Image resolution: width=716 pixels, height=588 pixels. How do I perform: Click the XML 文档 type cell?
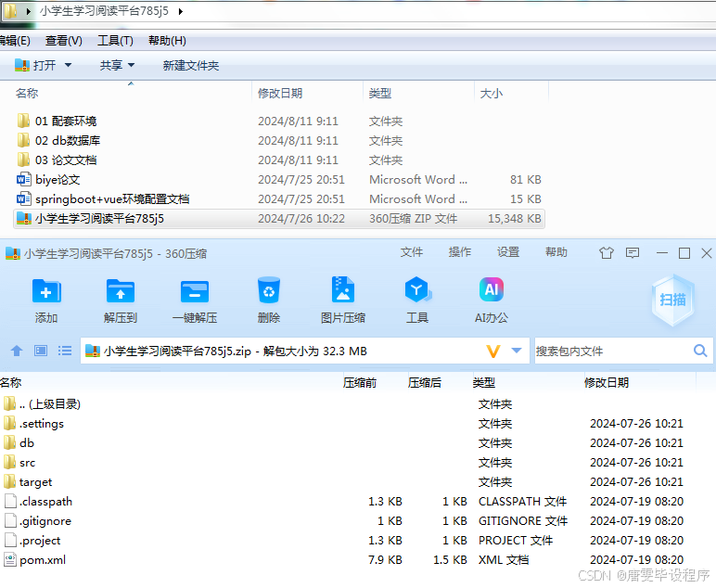(x=504, y=559)
